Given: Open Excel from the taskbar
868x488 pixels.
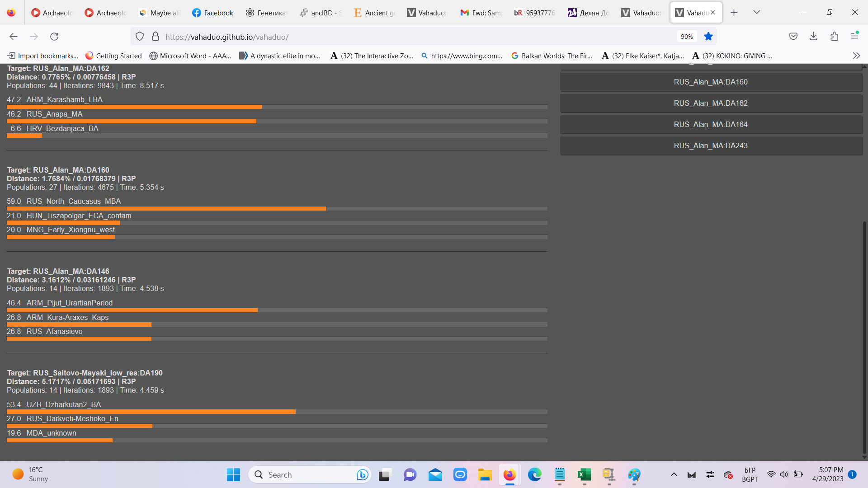Looking at the screenshot, I should pos(584,474).
